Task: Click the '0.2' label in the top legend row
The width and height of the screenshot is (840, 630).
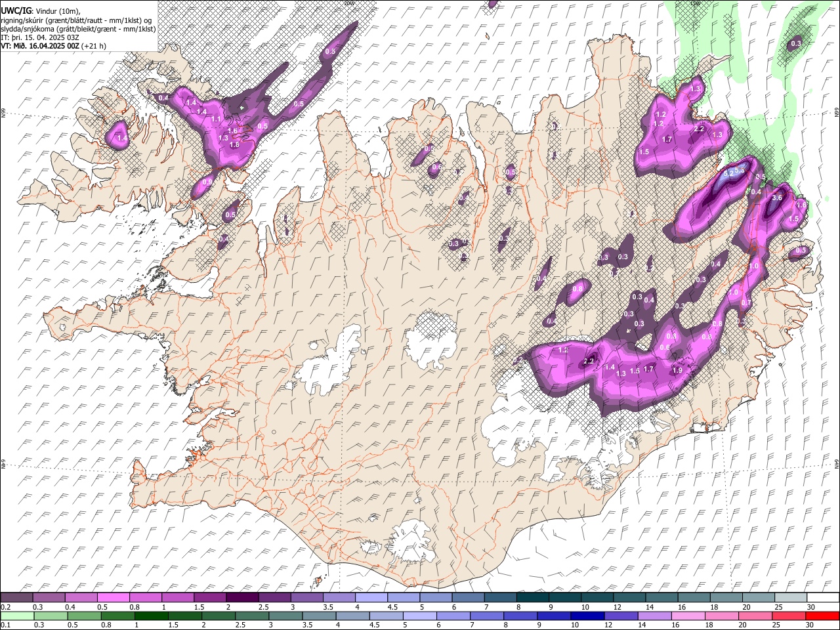Action: 5,607
